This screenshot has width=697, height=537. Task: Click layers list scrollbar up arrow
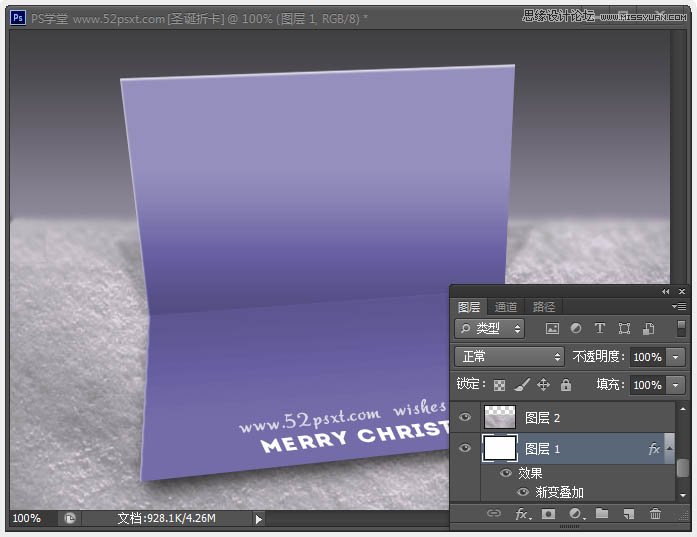pos(683,408)
